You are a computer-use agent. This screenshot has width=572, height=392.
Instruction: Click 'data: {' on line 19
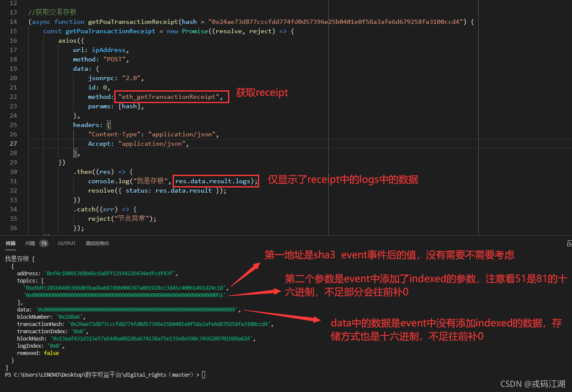86,69
